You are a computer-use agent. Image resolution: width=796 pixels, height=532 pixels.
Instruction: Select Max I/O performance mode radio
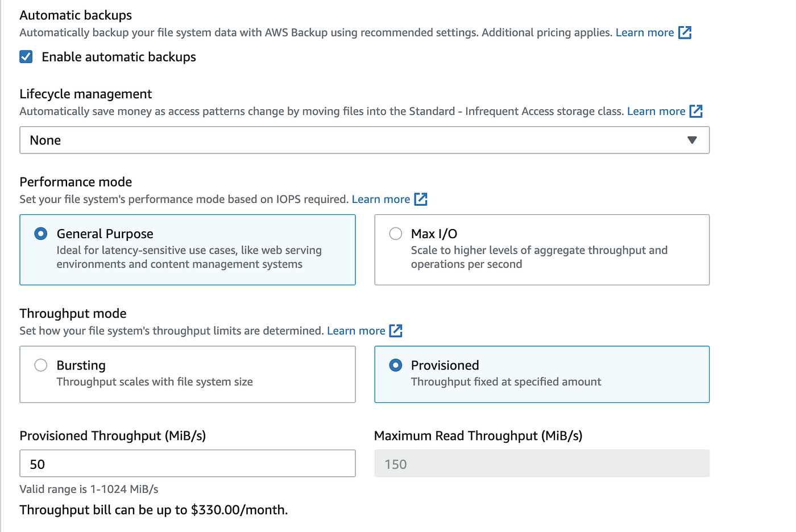(396, 234)
